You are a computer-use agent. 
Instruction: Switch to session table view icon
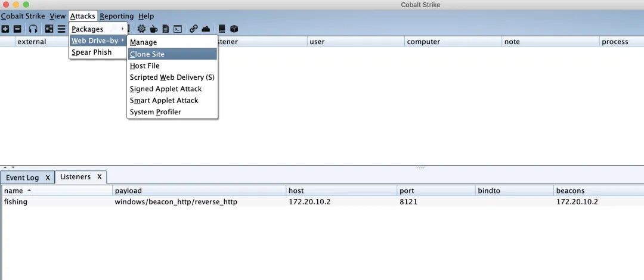coord(61,29)
